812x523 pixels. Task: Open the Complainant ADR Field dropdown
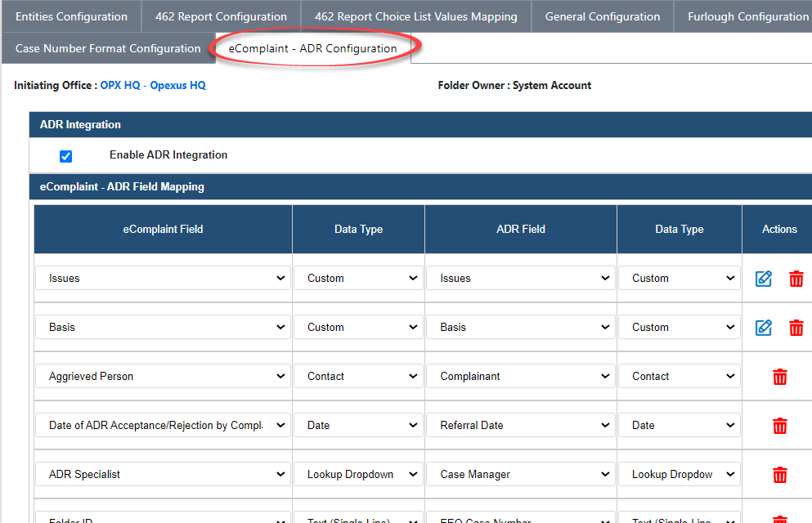pos(520,376)
